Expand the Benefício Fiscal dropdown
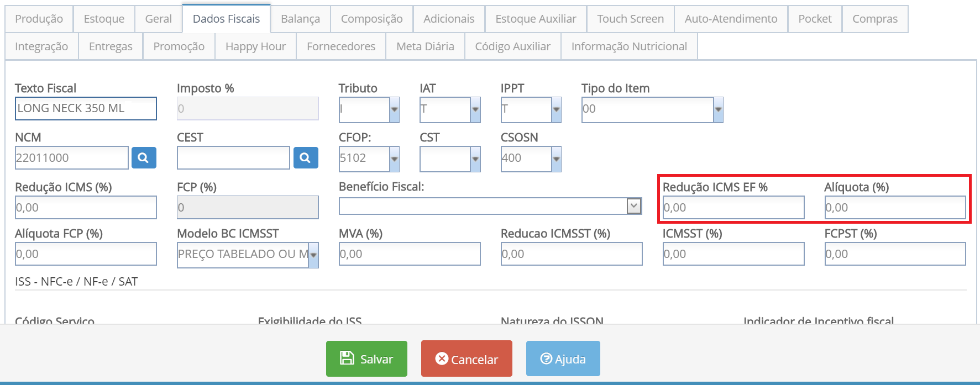This screenshot has height=385, width=980. tap(634, 206)
